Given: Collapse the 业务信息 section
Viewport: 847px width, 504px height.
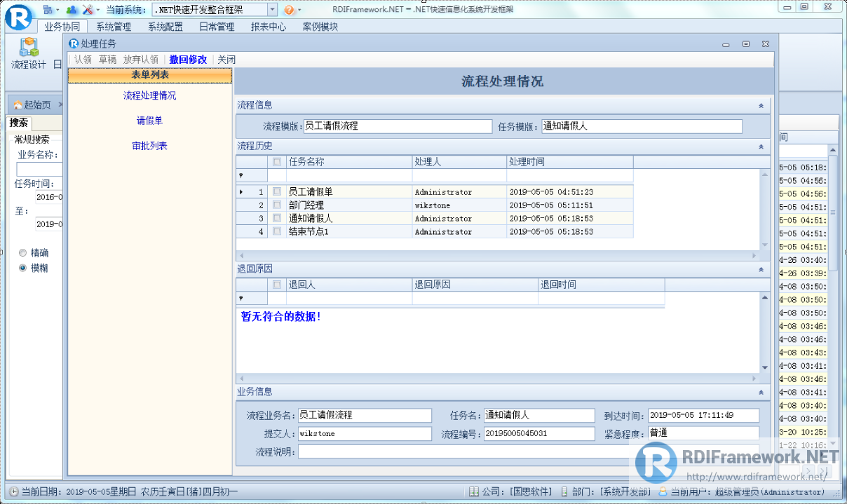Looking at the screenshot, I should [761, 392].
